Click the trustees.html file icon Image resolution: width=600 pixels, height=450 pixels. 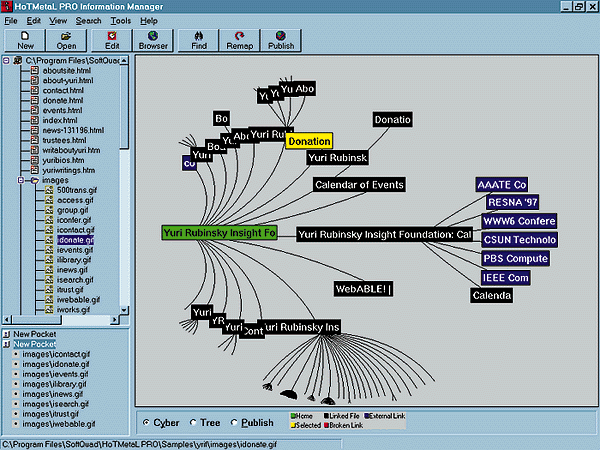34,140
